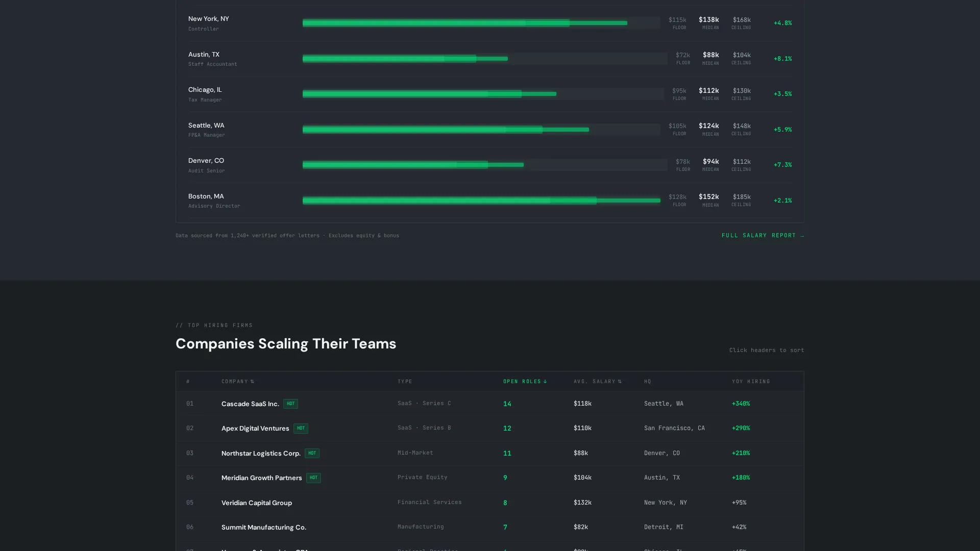Click the open roles count 11
The height and width of the screenshot is (551, 980).
tap(507, 453)
